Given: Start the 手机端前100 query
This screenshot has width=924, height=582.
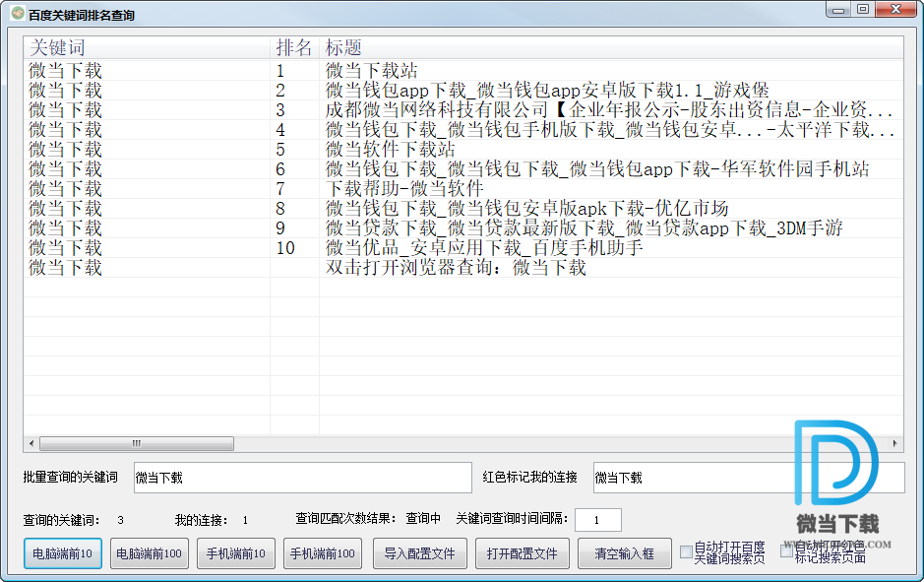Looking at the screenshot, I should (x=323, y=553).
